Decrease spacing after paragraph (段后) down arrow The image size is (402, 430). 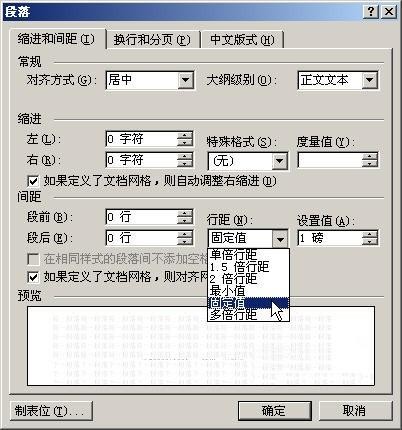pos(185,242)
